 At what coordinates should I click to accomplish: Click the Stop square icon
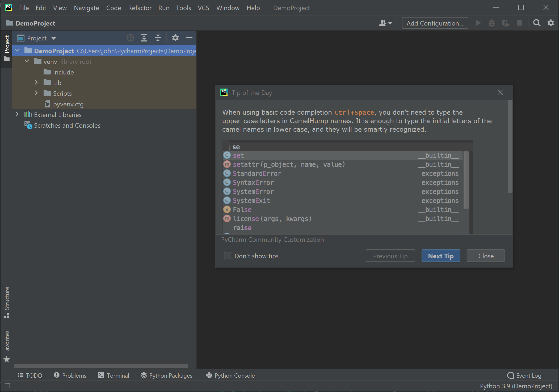519,23
